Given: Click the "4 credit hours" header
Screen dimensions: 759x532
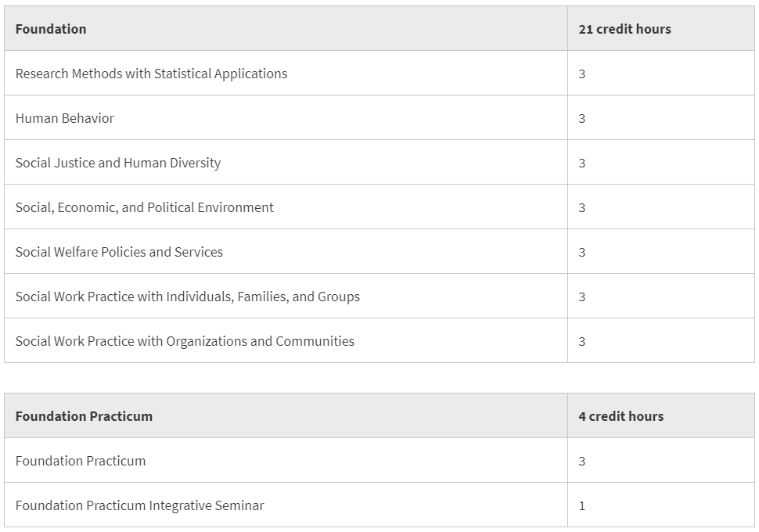Looking at the screenshot, I should click(621, 416).
